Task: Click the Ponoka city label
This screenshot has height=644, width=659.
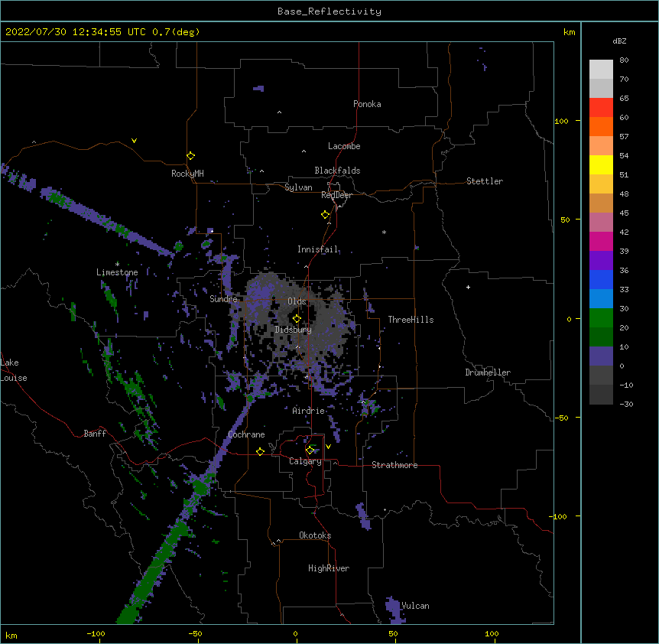Action: [367, 104]
